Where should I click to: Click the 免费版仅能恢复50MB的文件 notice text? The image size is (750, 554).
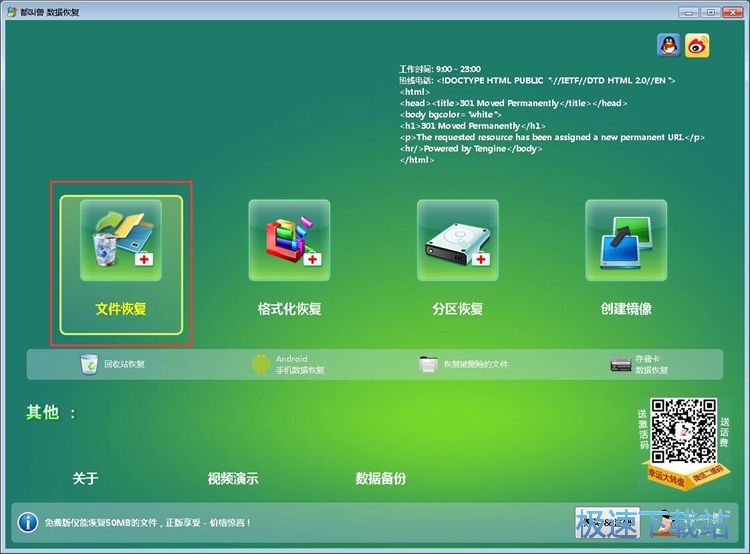click(148, 523)
